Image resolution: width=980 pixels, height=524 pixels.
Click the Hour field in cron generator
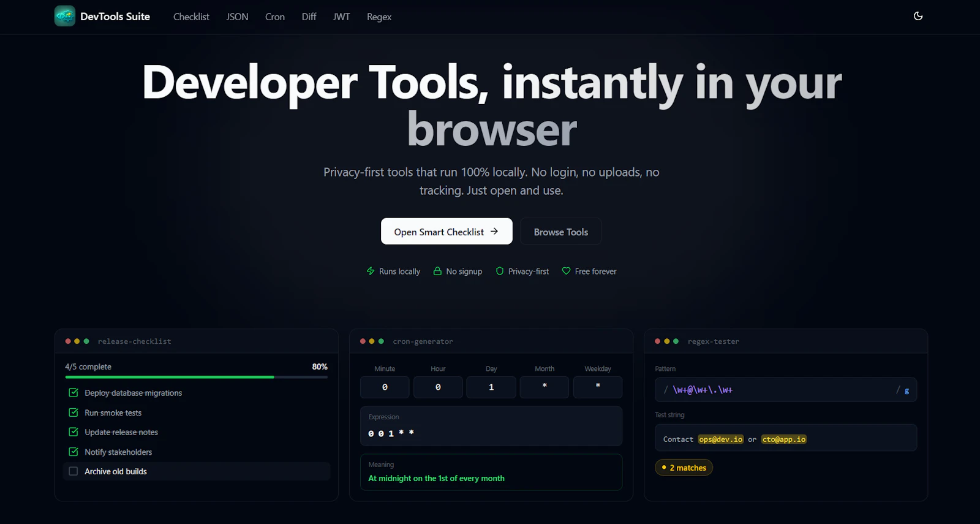438,387
